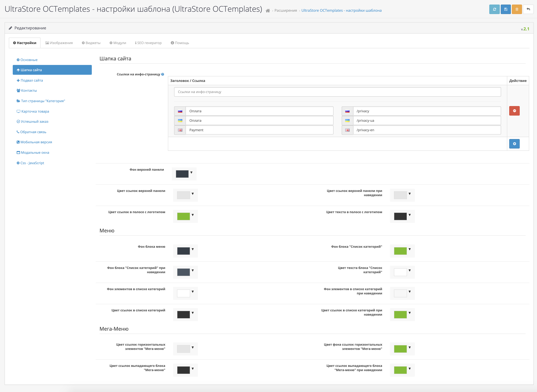Click the blue save icon button
This screenshot has height=392, width=537.
point(506,9)
